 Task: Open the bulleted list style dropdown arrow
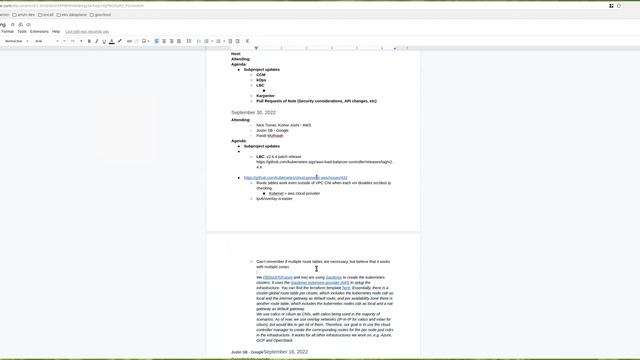(212, 41)
